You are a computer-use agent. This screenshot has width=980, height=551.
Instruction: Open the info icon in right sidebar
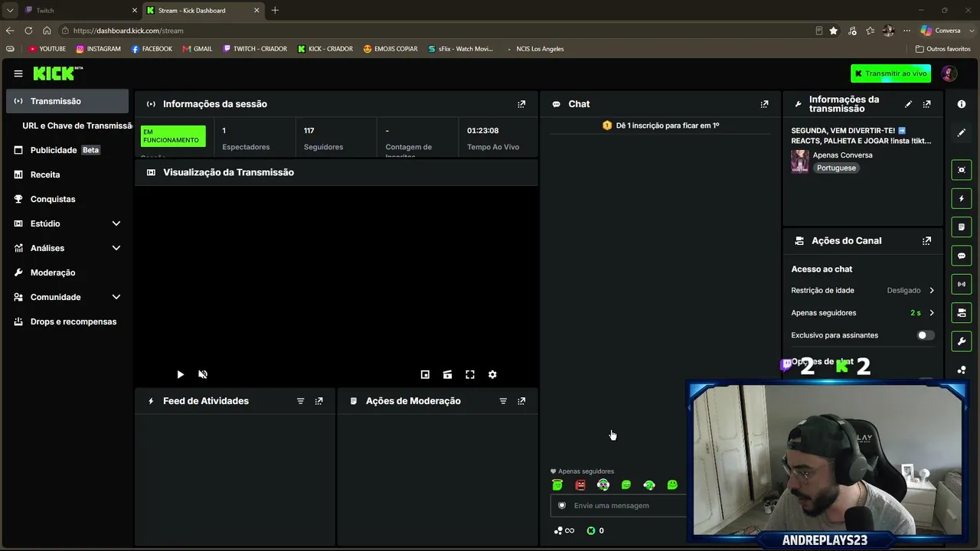coord(962,104)
